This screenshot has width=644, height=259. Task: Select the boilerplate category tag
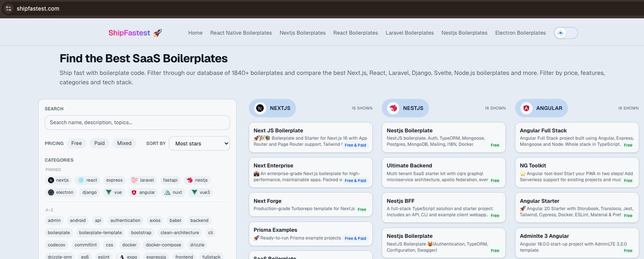(x=59, y=233)
